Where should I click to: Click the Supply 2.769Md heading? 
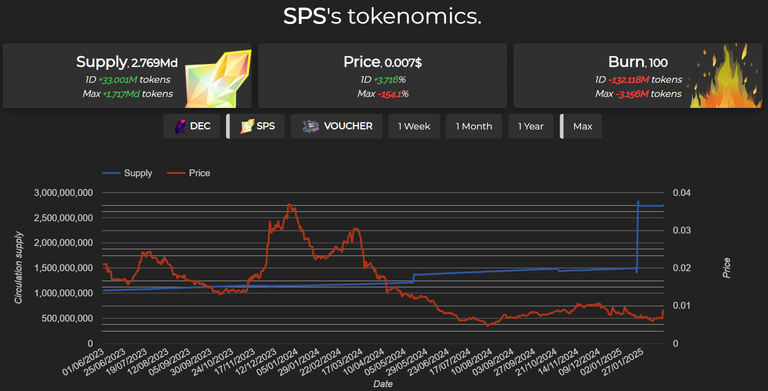click(127, 62)
